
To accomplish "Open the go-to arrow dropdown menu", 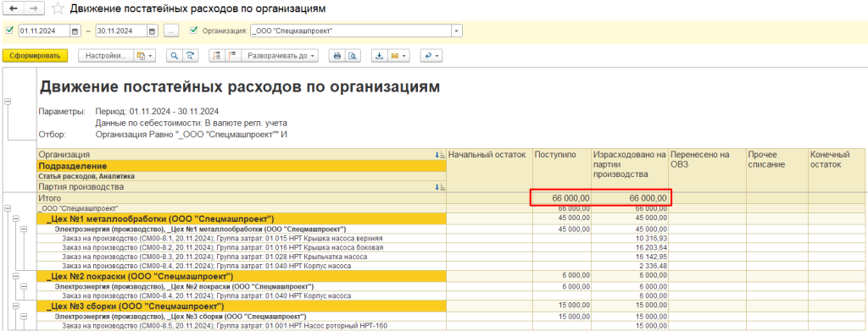I will coord(431,56).
